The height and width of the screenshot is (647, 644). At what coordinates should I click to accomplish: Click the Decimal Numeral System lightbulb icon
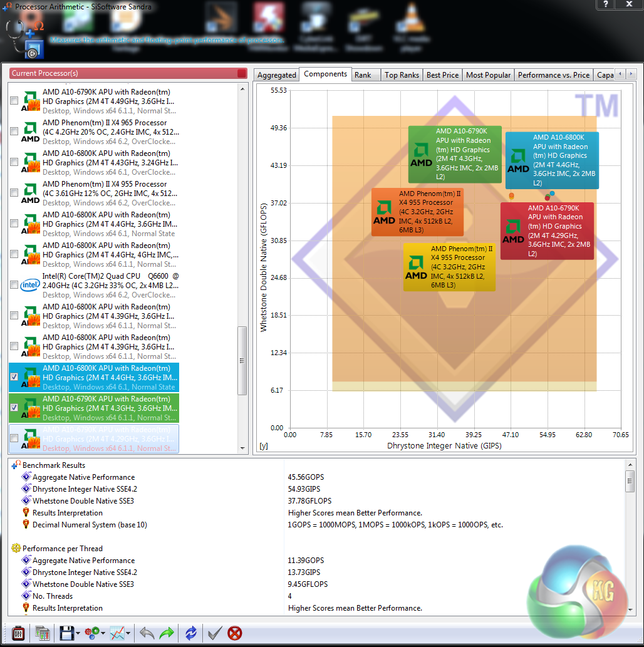point(26,524)
